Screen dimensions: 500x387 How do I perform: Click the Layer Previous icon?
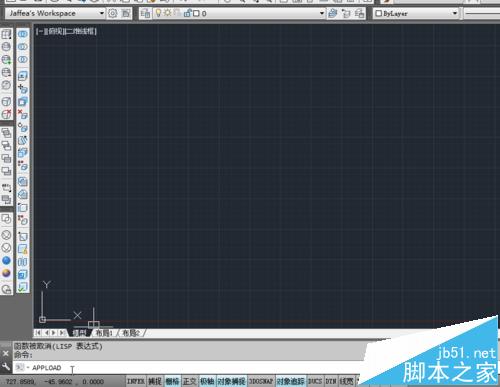pyautogui.click(x=346, y=13)
